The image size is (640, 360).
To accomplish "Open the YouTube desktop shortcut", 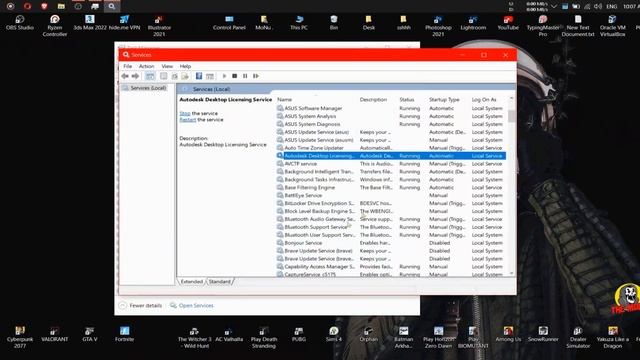I will (x=508, y=23).
